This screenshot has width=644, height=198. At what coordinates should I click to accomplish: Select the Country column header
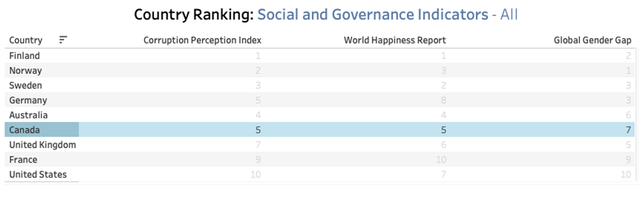[x=25, y=40]
